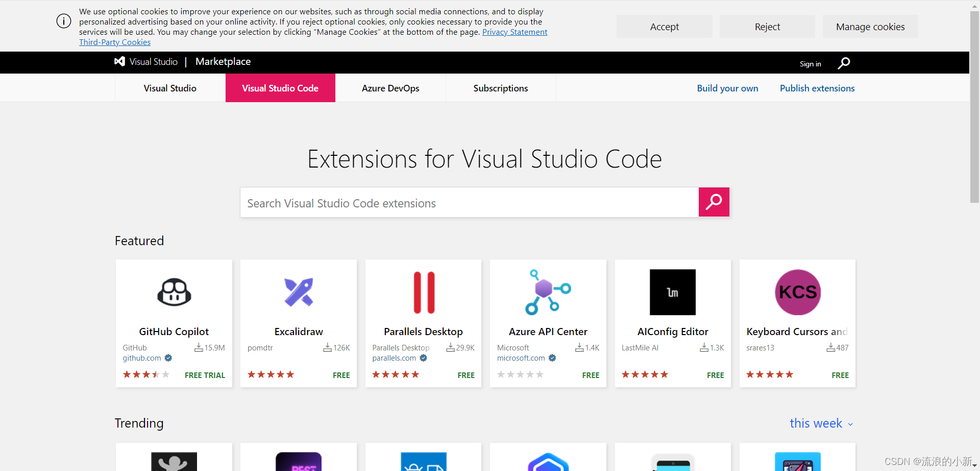Open the Build your own link
Image resolution: width=980 pixels, height=471 pixels.
click(727, 88)
